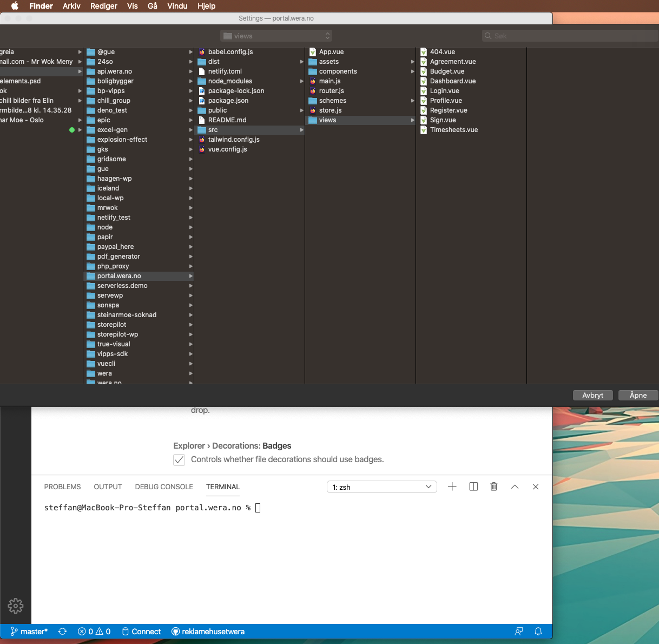Click the Søk search field
659x644 pixels.
(x=570, y=36)
